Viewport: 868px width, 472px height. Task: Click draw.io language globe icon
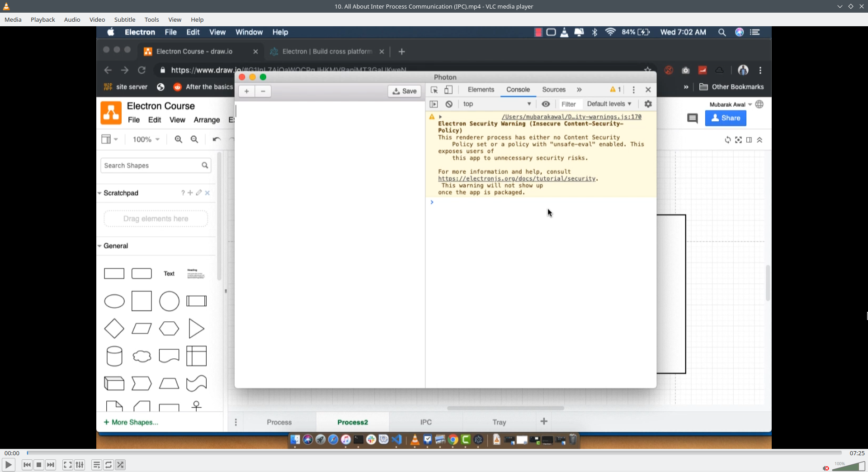(x=759, y=105)
